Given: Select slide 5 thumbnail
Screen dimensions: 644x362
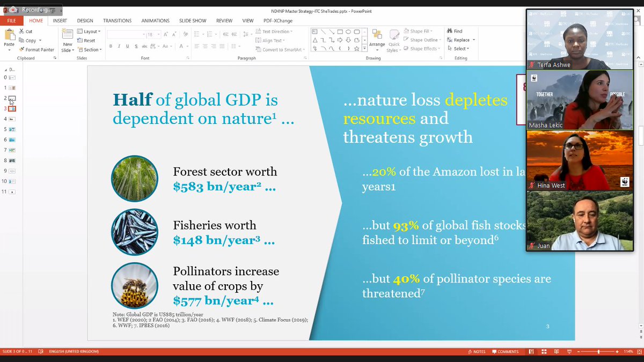Looking at the screenshot, I should pyautogui.click(x=12, y=129).
